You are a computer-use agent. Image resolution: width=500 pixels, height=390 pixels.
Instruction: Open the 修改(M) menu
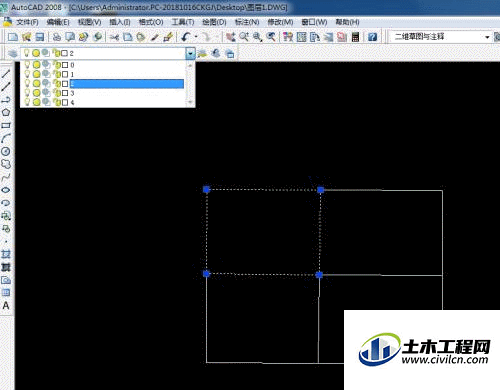click(280, 22)
